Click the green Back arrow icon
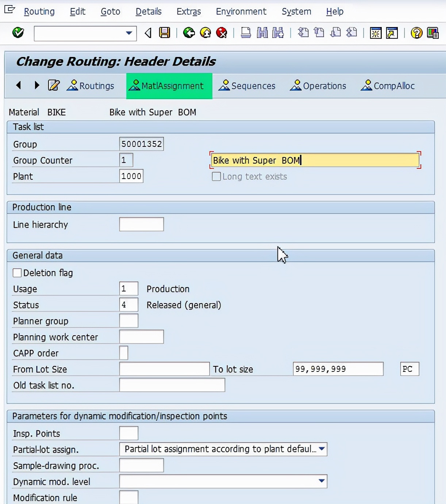The height and width of the screenshot is (504, 446). click(189, 33)
